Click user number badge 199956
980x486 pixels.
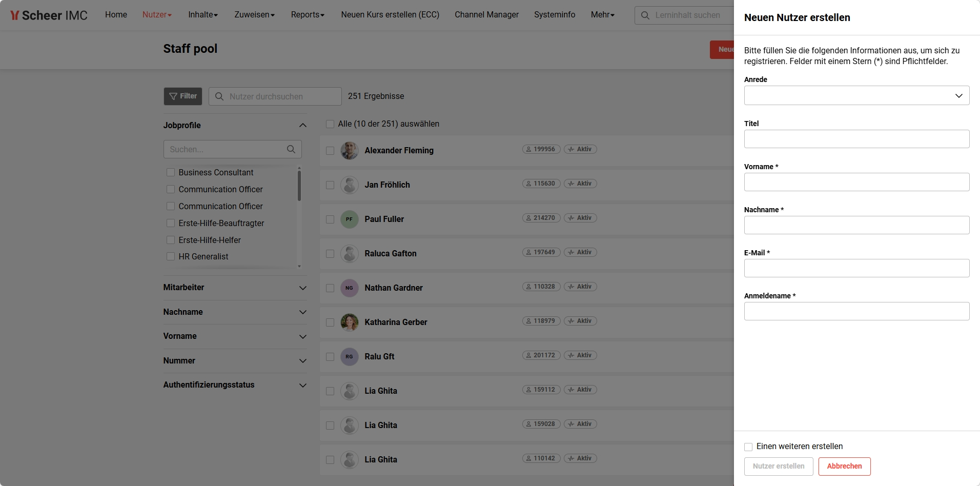pos(541,149)
